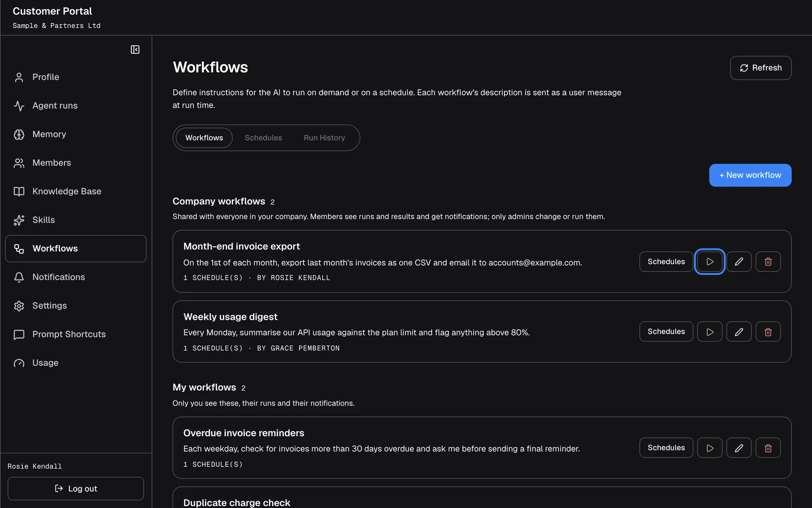
Task: Edit the Weekly usage digest workflow
Action: click(739, 332)
